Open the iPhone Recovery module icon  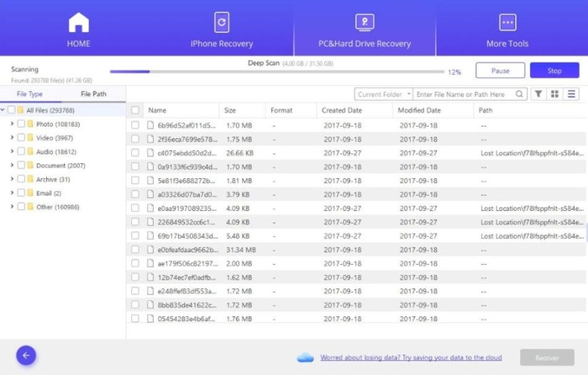click(x=222, y=22)
